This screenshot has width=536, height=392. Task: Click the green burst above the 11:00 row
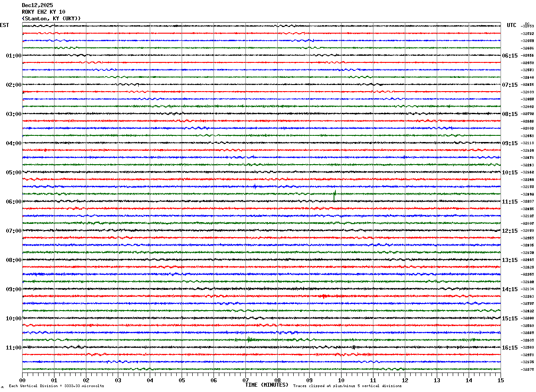click(x=249, y=340)
